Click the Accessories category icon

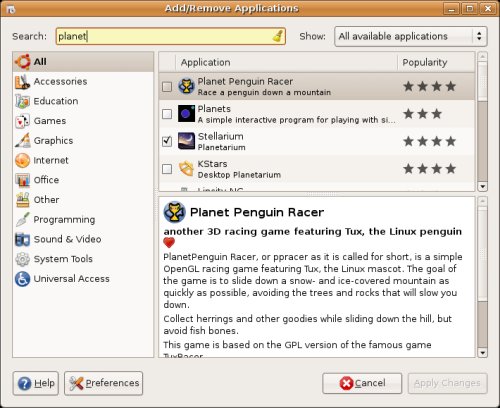tap(23, 82)
